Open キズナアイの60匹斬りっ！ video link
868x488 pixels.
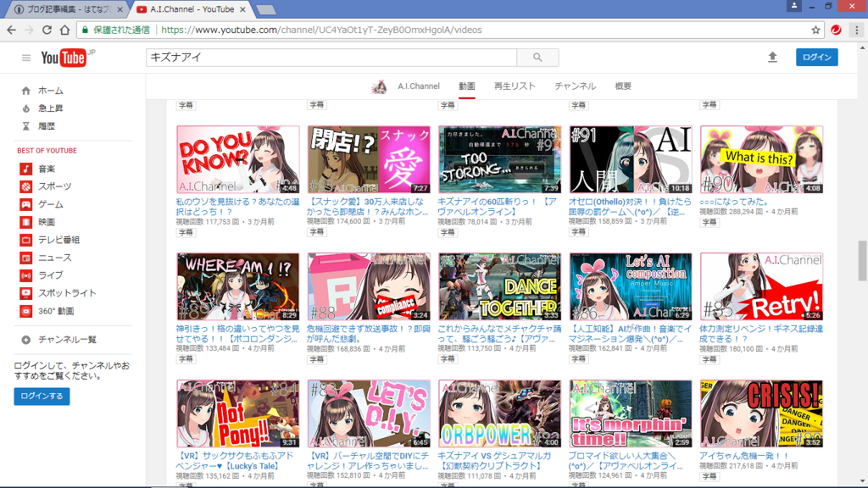coord(497,207)
